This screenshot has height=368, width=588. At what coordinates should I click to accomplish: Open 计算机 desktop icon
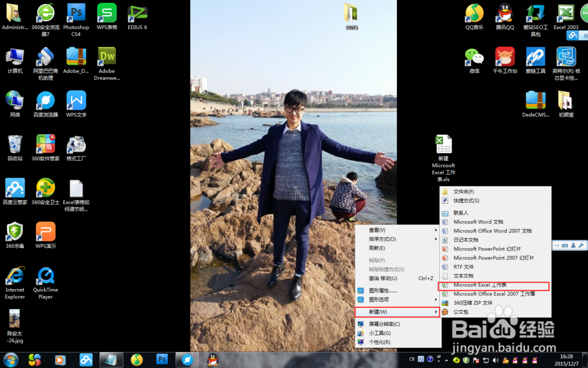[15, 61]
